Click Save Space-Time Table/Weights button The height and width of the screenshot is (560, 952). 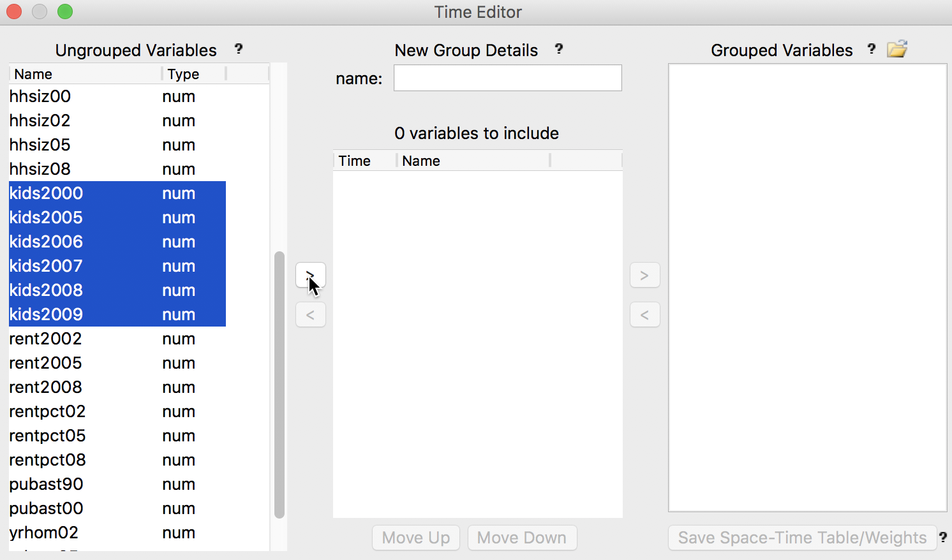[x=802, y=538]
